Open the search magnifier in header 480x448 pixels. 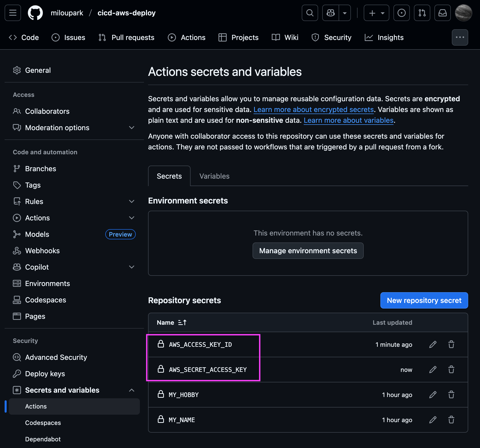[310, 13]
